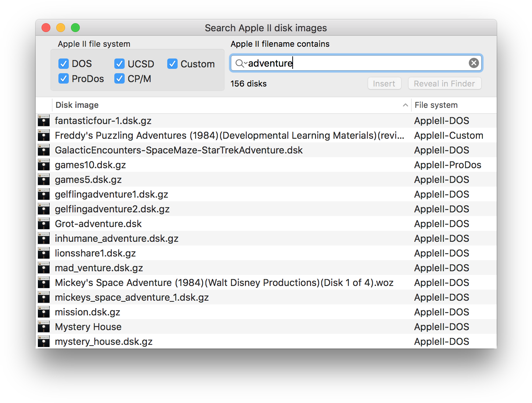The height and width of the screenshot is (403, 532).
Task: Select the disk icon for Mystery House
Action: tap(44, 327)
